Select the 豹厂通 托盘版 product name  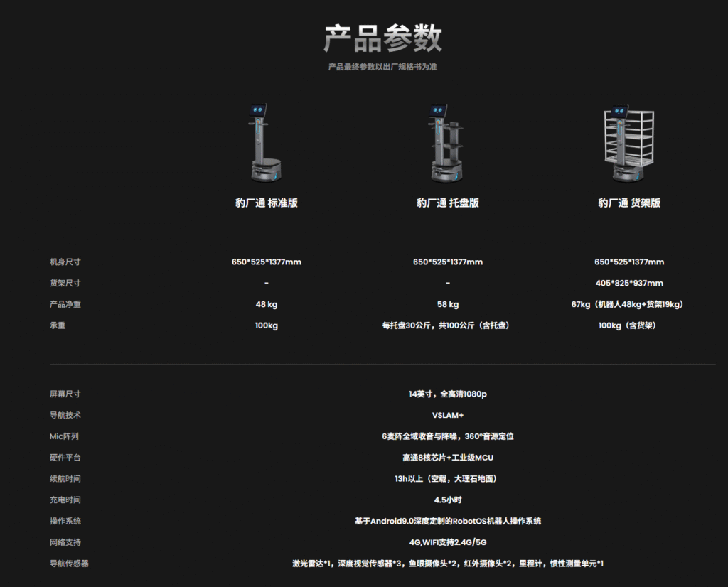point(447,203)
